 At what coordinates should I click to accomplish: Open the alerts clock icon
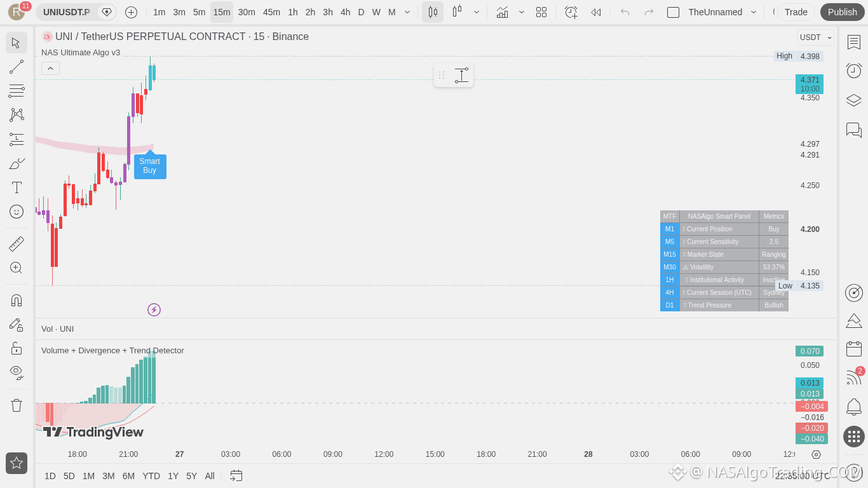pyautogui.click(x=854, y=71)
